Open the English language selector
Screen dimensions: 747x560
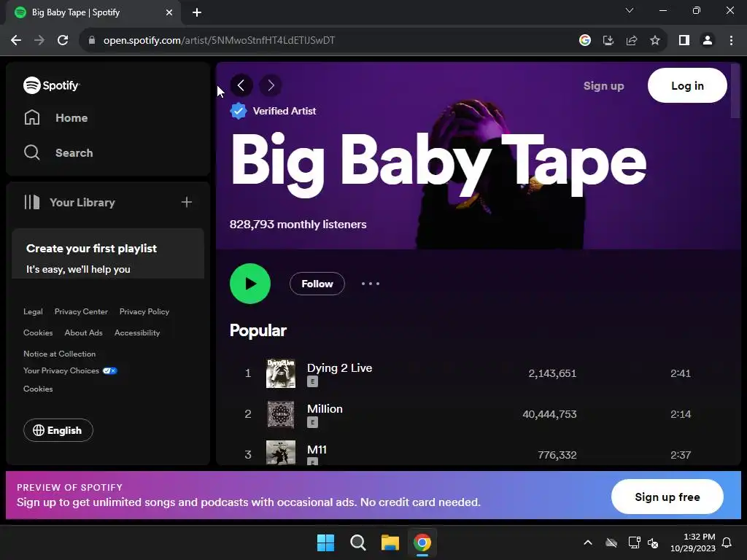[58, 430]
